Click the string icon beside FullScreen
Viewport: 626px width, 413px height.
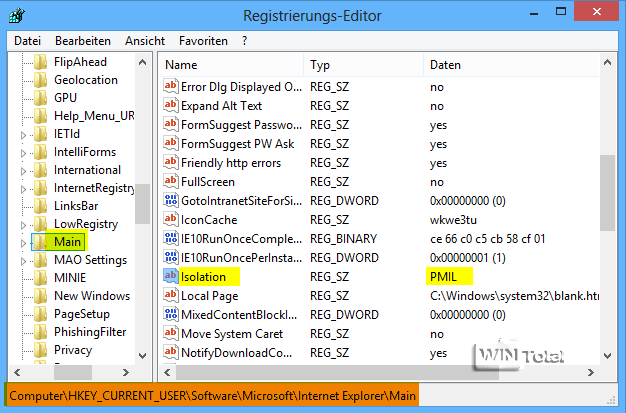click(x=170, y=181)
